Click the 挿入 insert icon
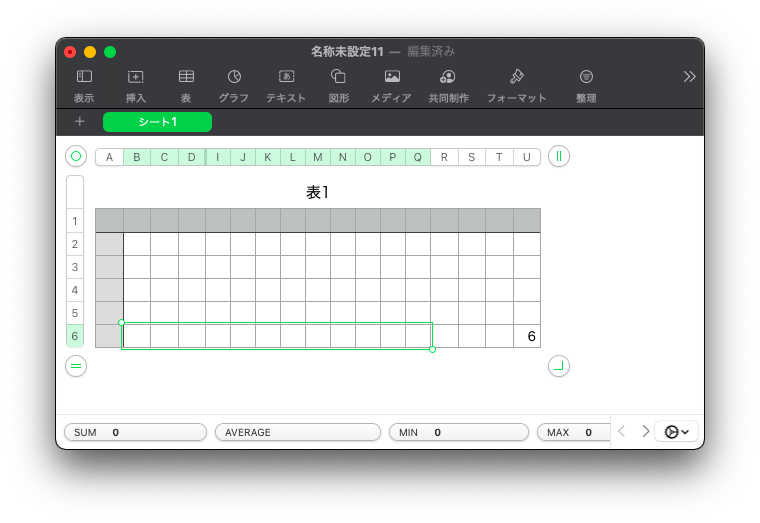The width and height of the screenshot is (760, 523). tap(136, 77)
